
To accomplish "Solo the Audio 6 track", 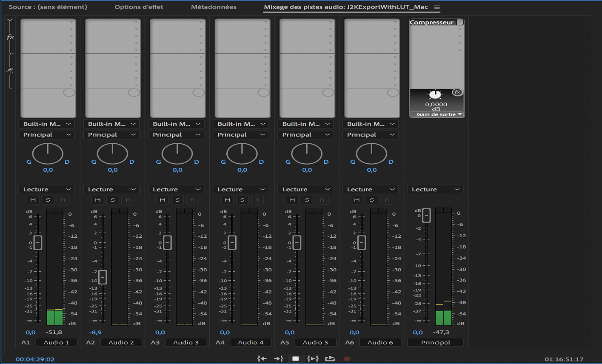I will click(371, 200).
